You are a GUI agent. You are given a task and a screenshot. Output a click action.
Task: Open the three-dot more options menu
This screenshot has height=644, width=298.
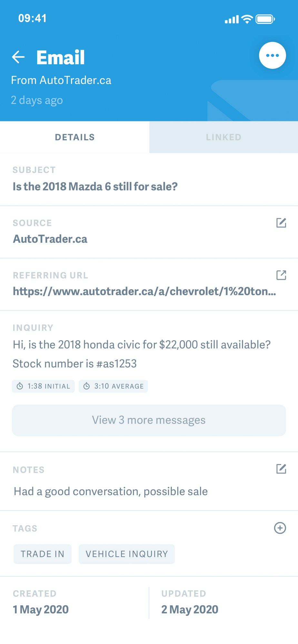point(272,55)
